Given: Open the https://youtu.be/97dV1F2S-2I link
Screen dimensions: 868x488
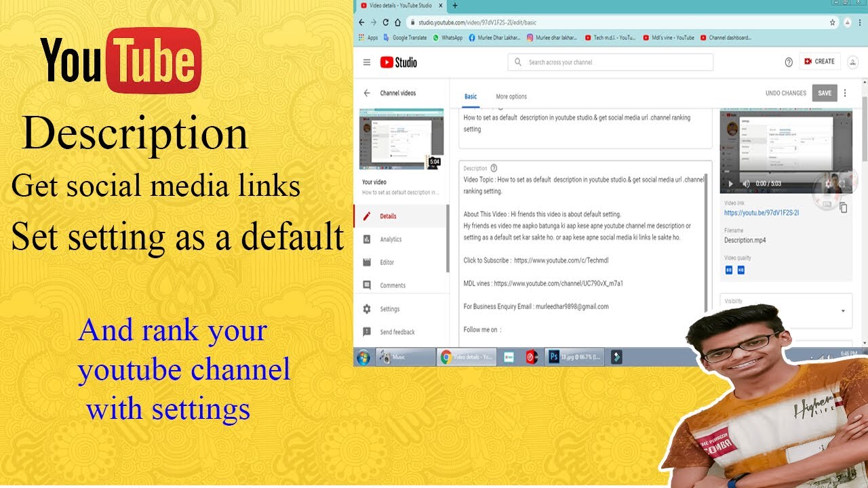Looking at the screenshot, I should click(762, 213).
